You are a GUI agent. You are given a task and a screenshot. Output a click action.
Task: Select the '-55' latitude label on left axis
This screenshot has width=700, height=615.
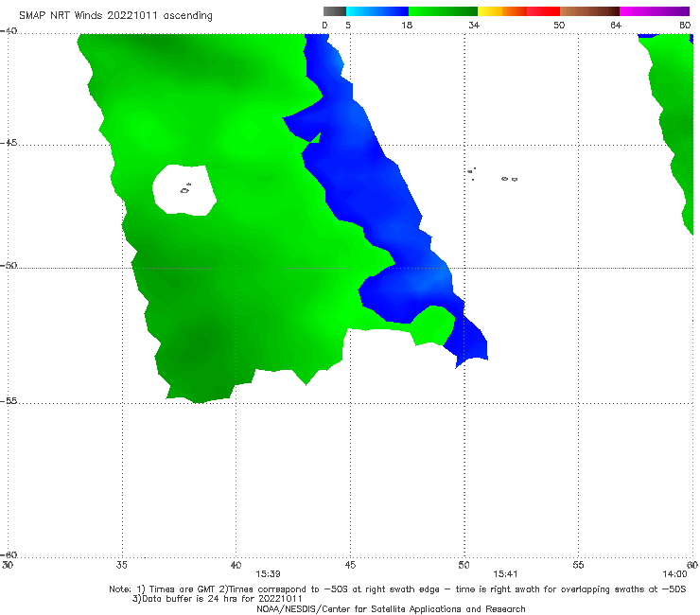[9, 400]
